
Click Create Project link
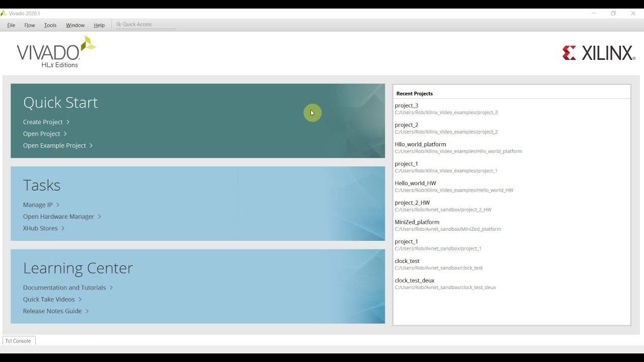click(43, 122)
